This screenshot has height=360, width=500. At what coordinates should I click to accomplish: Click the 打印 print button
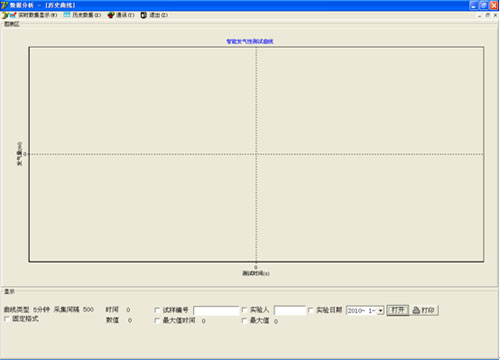click(x=424, y=310)
